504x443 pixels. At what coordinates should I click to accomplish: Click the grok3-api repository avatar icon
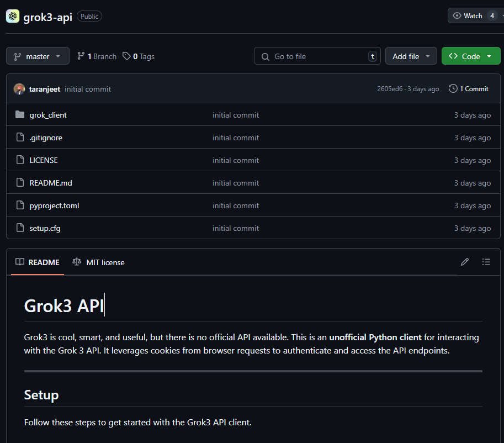tap(13, 16)
